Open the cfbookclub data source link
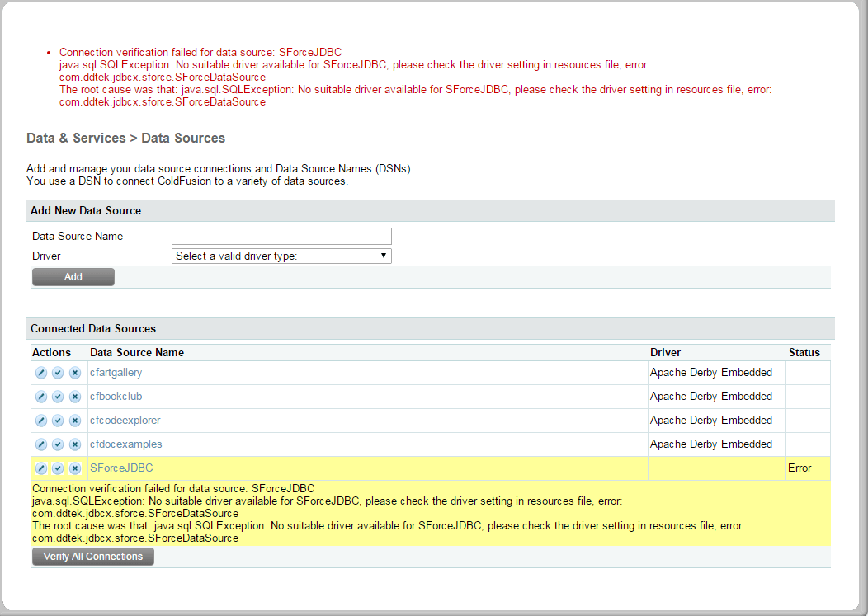Image resolution: width=868 pixels, height=616 pixels. [116, 397]
